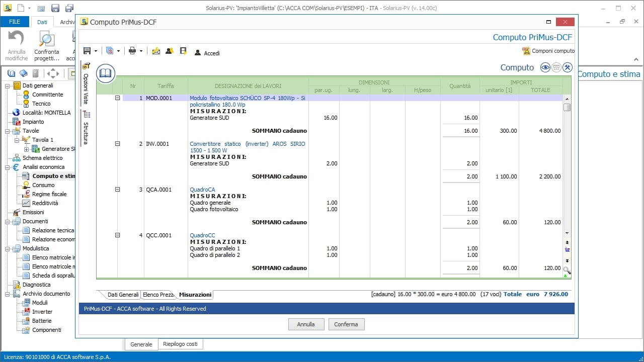Image resolution: width=644 pixels, height=362 pixels.
Task: Click the Accedi login icon
Action: (197, 51)
